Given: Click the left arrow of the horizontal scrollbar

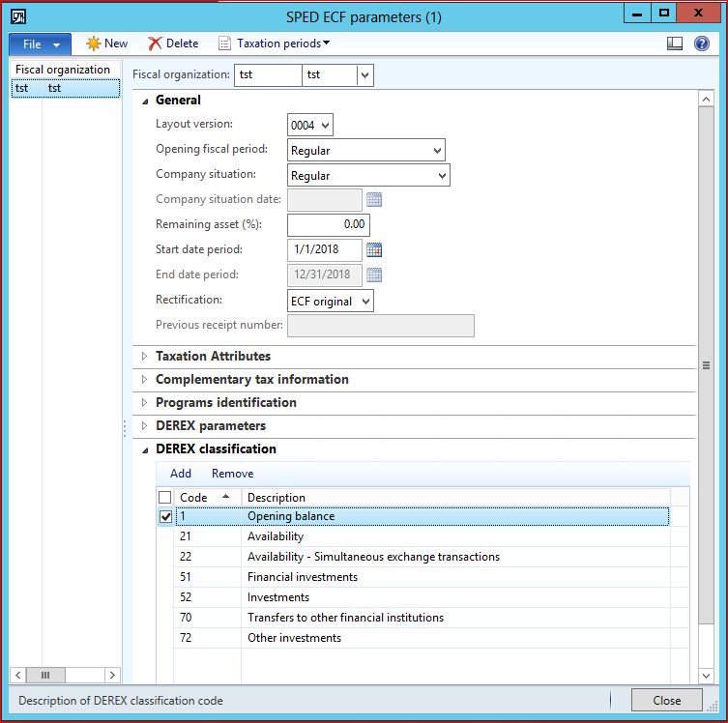Looking at the screenshot, I should tap(18, 675).
